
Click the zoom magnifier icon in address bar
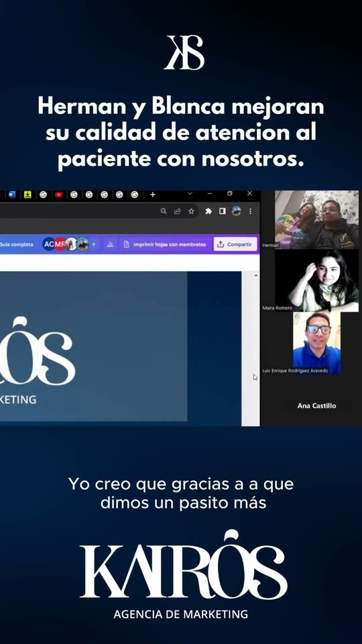(x=164, y=211)
